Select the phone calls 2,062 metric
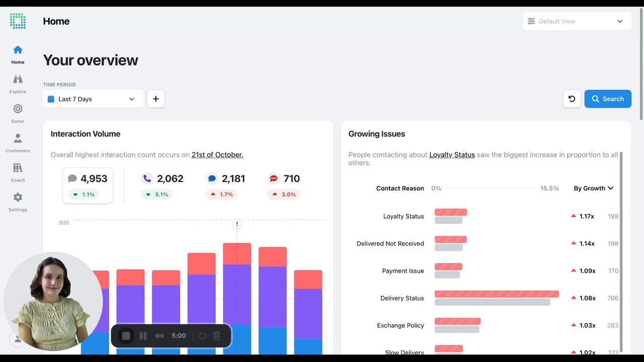The image size is (644, 362). (163, 178)
